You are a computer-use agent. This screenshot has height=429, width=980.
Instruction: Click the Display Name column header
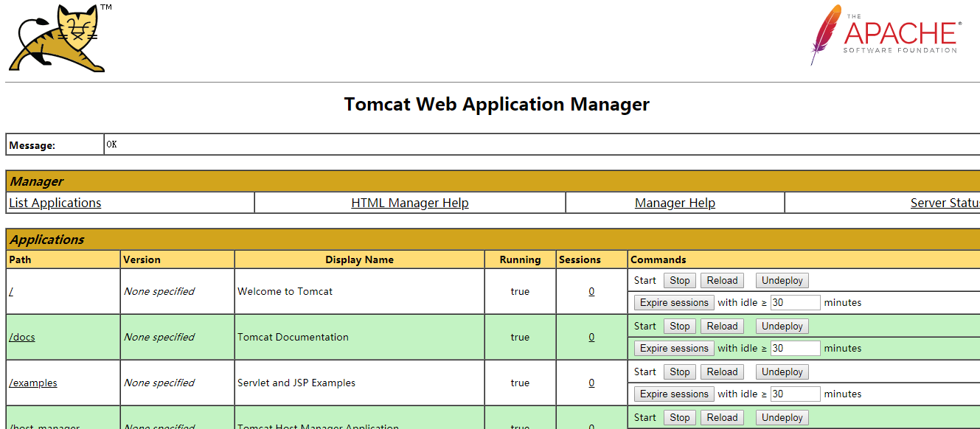359,259
